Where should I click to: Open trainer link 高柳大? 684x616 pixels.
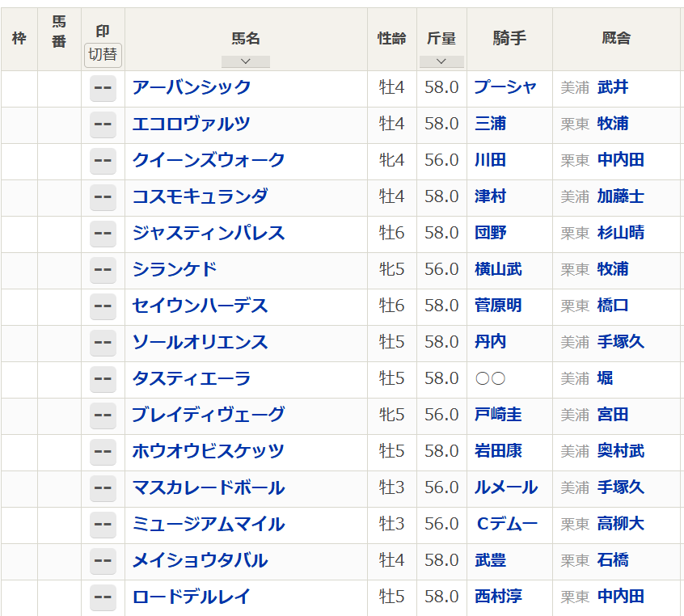coord(620,524)
